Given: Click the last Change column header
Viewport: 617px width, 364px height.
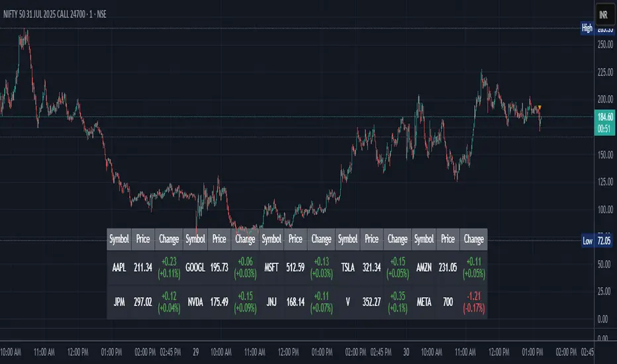Looking at the screenshot, I should [473, 238].
